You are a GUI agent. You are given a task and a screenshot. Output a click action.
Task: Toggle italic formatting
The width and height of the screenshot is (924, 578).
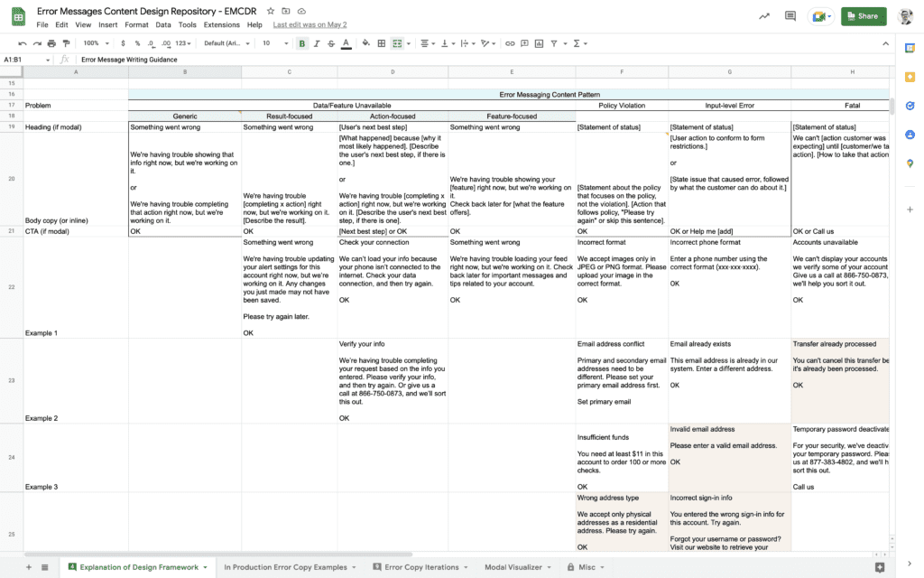pos(316,42)
